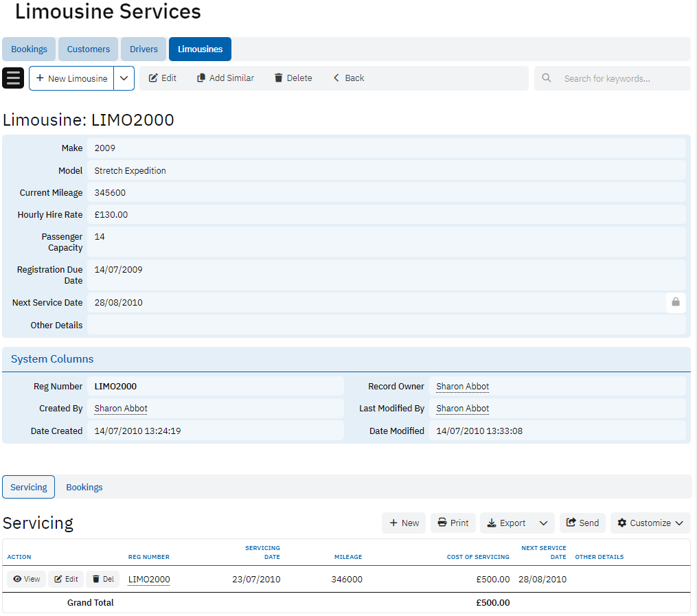
Task: Open the Record Owner Sharon Abbot link
Action: pos(462,387)
